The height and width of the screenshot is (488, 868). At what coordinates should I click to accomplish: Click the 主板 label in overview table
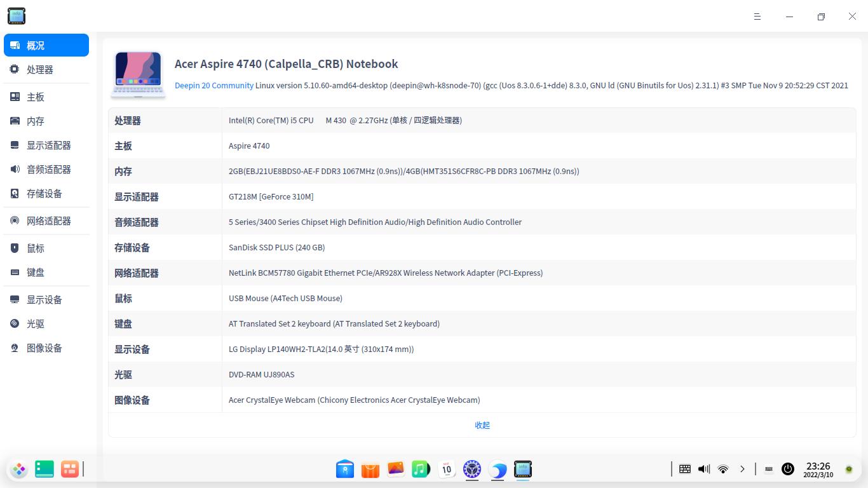tap(123, 146)
